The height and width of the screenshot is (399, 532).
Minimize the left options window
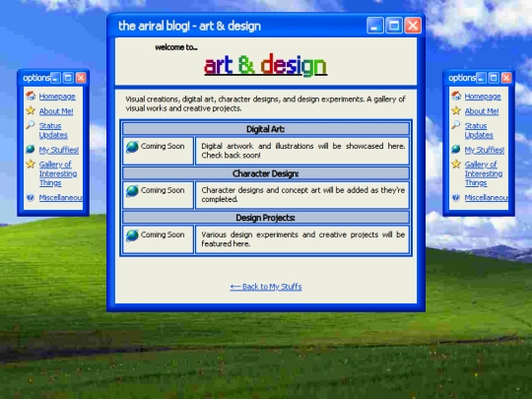[55, 78]
